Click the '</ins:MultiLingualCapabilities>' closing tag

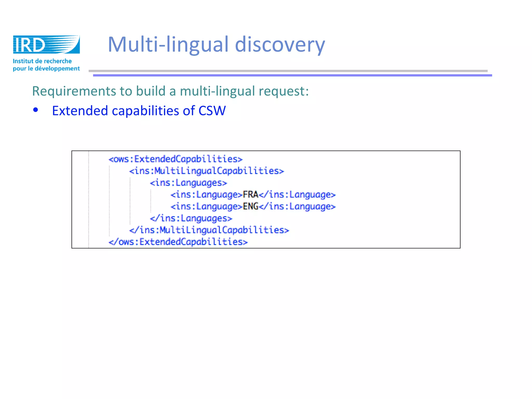pyautogui.click(x=209, y=230)
